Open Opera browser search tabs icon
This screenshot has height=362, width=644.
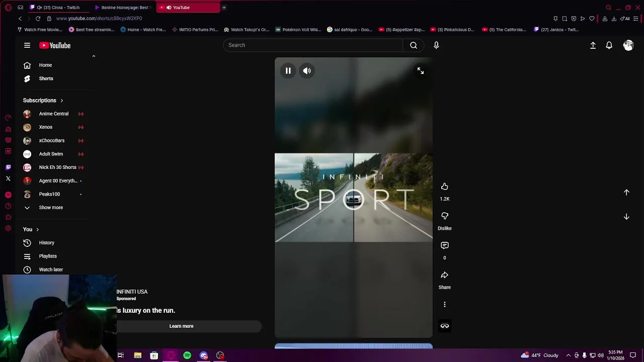(608, 8)
